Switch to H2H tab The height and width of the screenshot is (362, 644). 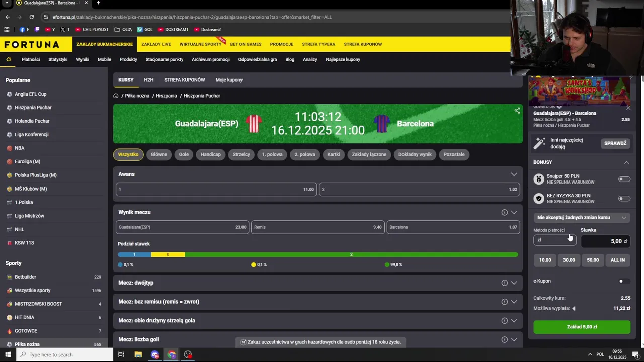click(x=148, y=80)
